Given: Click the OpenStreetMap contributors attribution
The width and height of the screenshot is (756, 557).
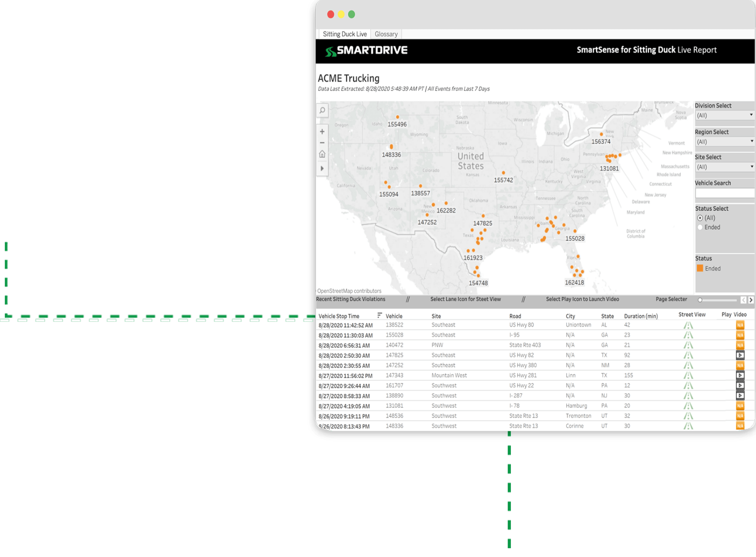Looking at the screenshot, I should click(349, 291).
